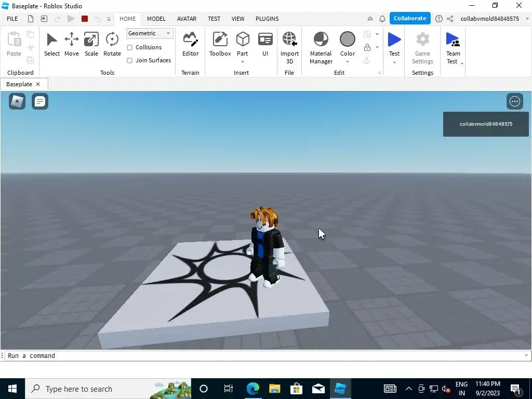The image size is (532, 399).
Task: Open Microsoft Store from taskbar
Action: pyautogui.click(x=296, y=389)
